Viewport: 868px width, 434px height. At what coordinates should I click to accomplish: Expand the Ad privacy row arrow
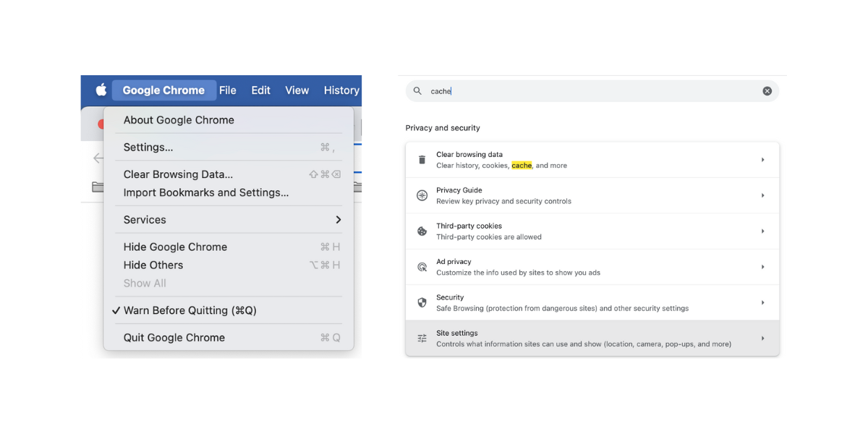pyautogui.click(x=762, y=267)
